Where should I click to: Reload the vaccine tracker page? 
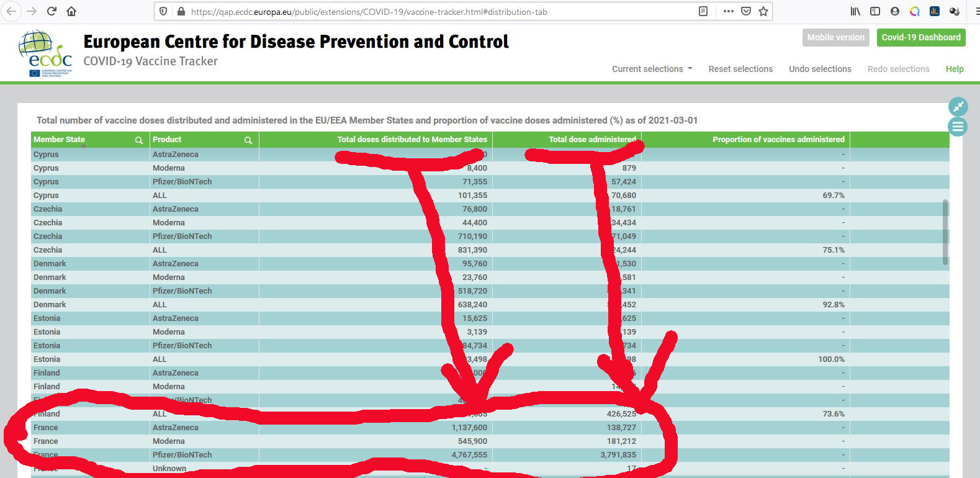[x=52, y=11]
